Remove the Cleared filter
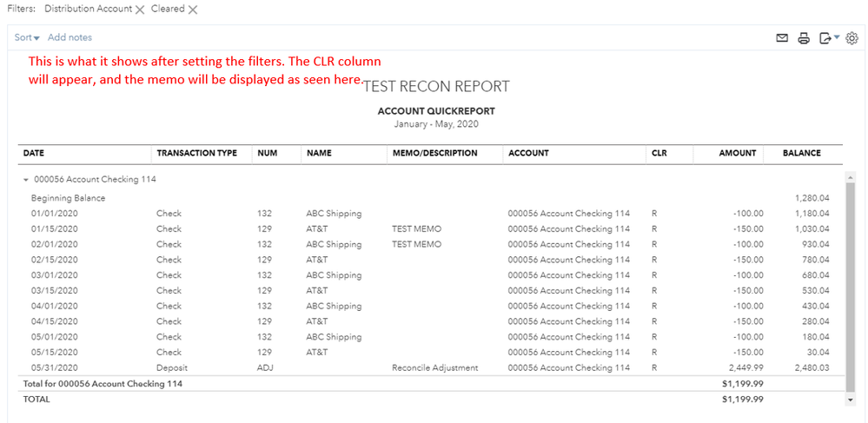This screenshot has height=423, width=868. pyautogui.click(x=193, y=10)
